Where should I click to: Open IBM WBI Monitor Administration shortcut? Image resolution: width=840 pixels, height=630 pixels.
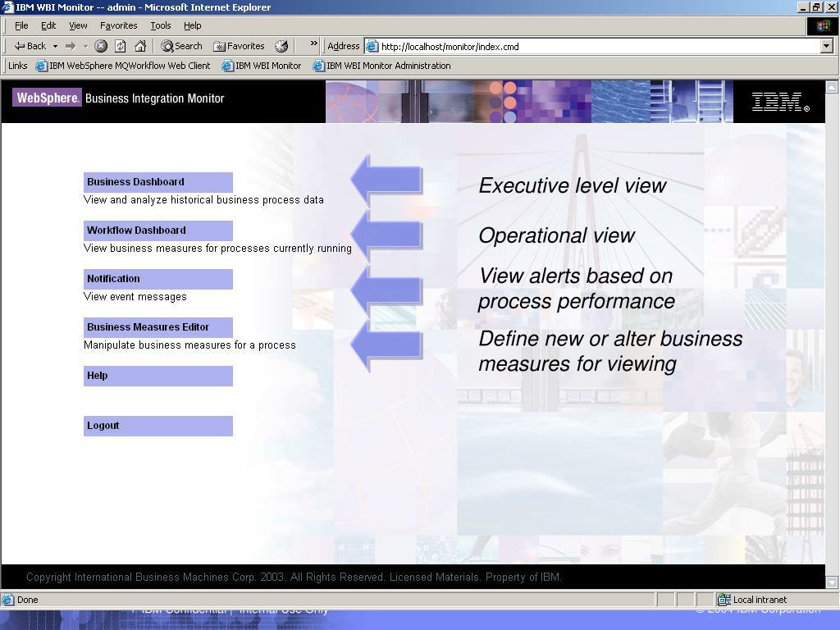[x=382, y=66]
